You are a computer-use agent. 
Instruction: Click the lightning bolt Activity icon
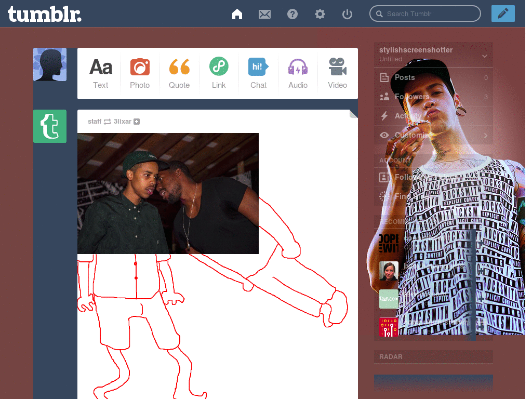click(x=384, y=116)
